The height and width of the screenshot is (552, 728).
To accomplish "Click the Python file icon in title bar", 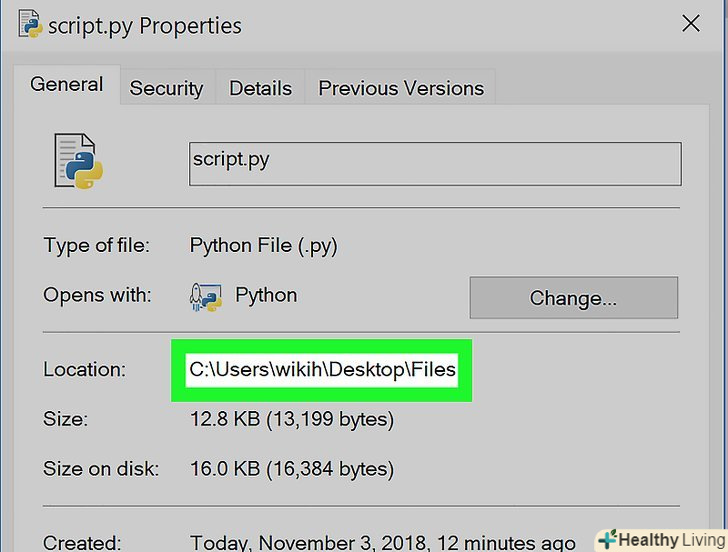I will coord(30,25).
